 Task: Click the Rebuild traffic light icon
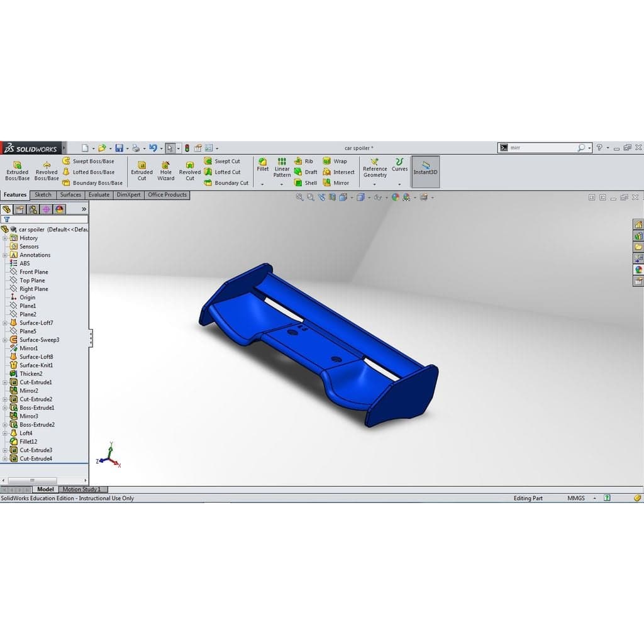pyautogui.click(x=187, y=148)
